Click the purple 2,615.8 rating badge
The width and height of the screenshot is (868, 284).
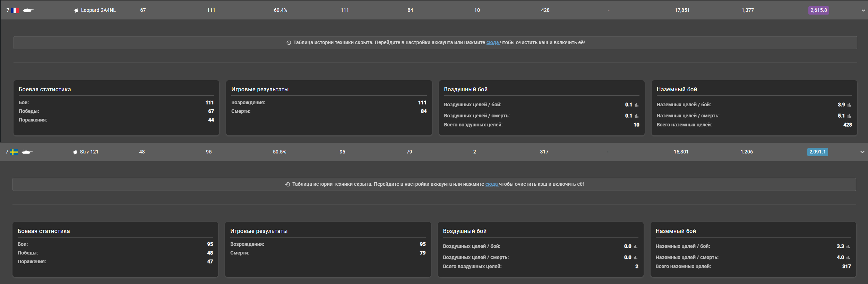(818, 10)
